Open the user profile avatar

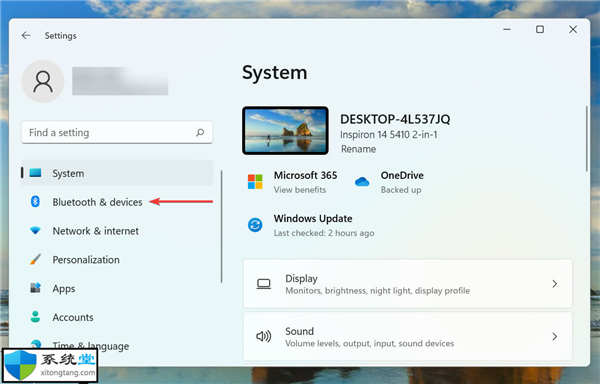pos(43,81)
